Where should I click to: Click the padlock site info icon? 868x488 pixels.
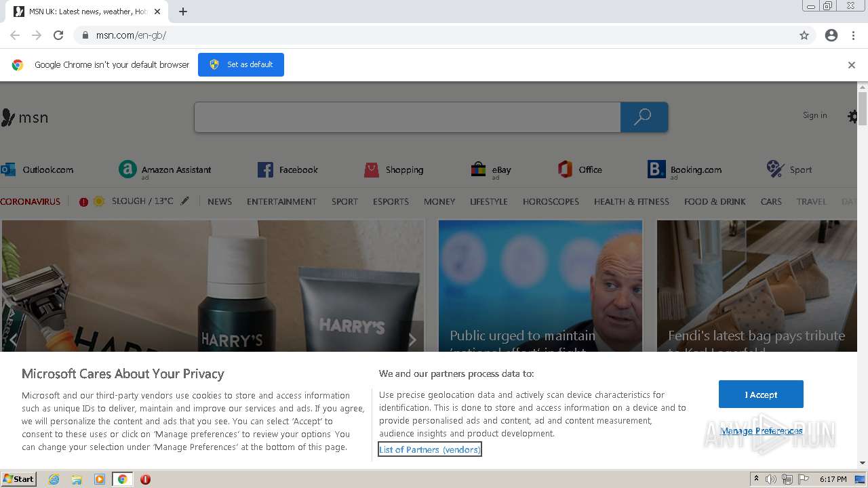[85, 35]
